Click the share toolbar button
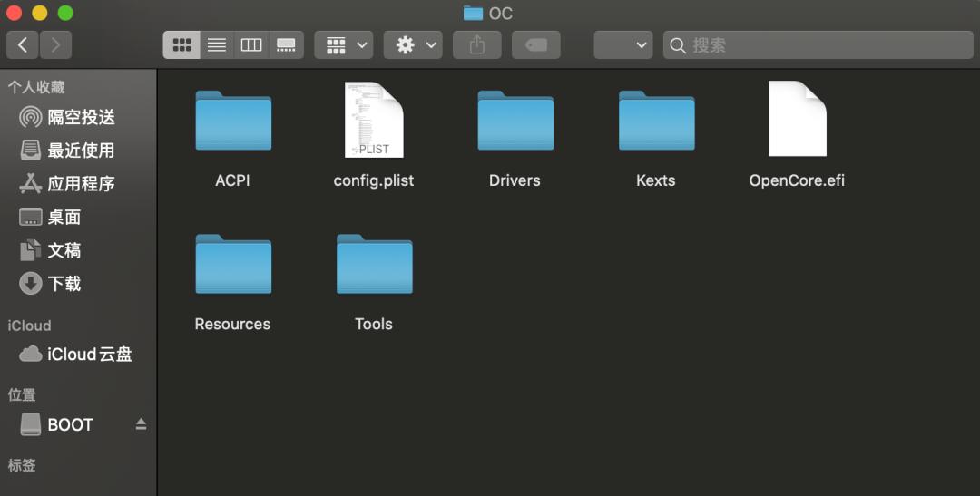 tap(477, 44)
